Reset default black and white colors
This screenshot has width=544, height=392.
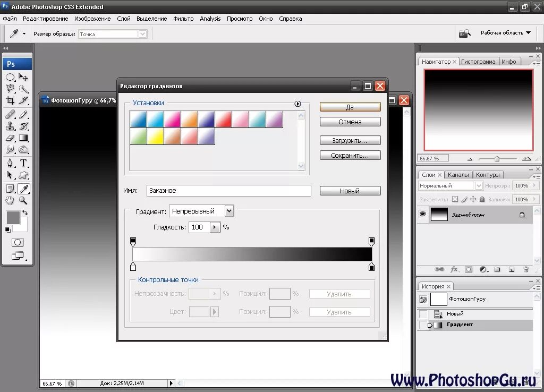7,229
